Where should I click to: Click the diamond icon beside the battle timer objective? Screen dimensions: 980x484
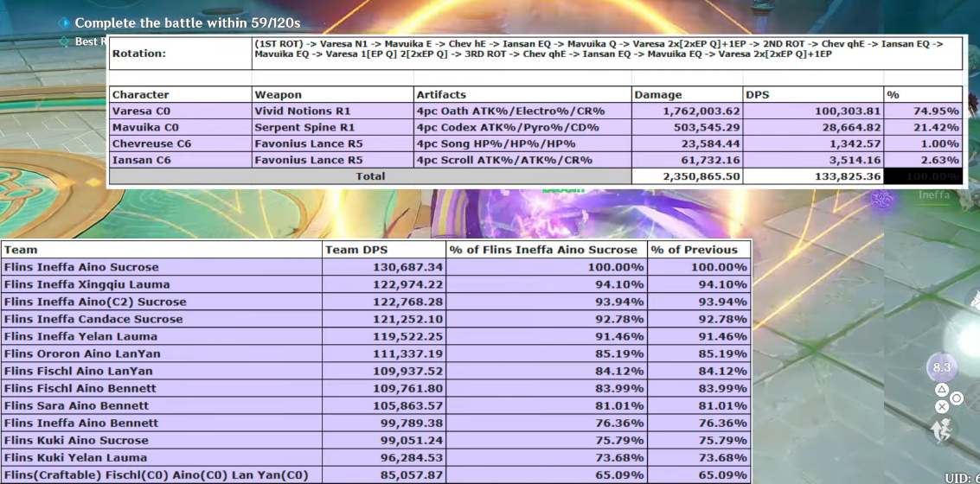pos(64,23)
